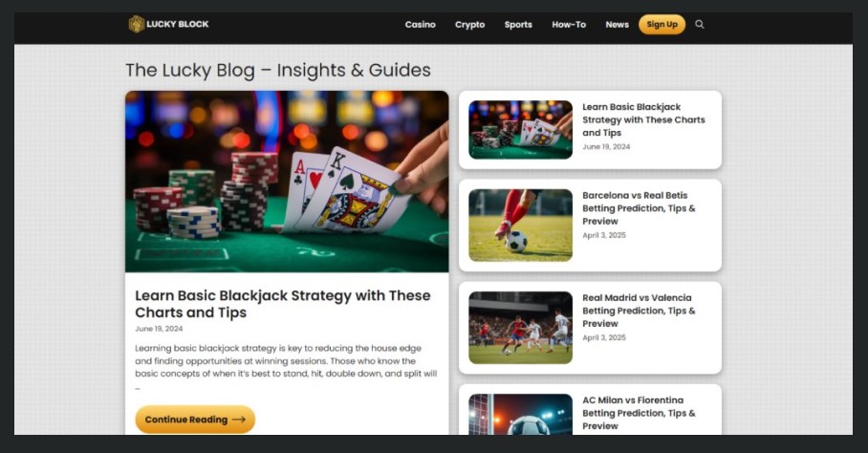Click the yellow Sign Up button
The image size is (868, 453).
coord(662,24)
